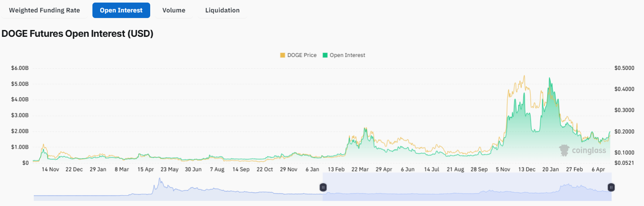Click the $2.00B left axis label

[20, 131]
